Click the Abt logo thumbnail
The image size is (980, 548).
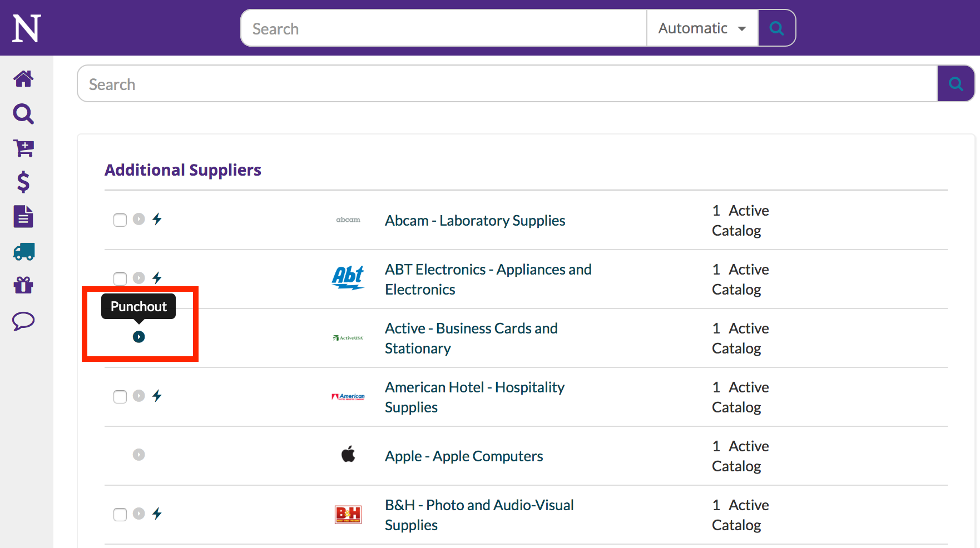coord(348,278)
